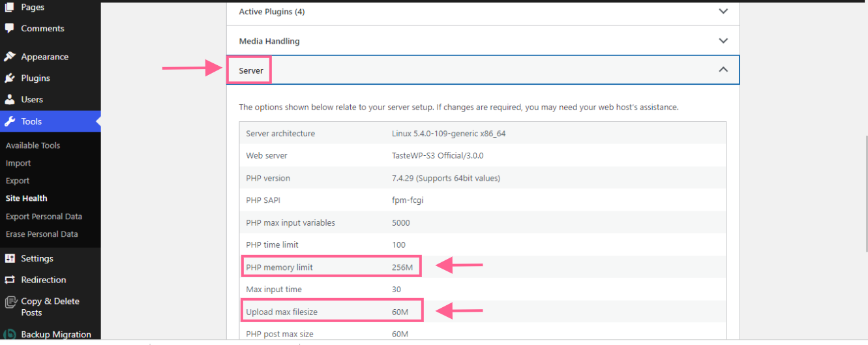The height and width of the screenshot is (345, 868).
Task: Click the Pages icon in sidebar
Action: tap(10, 7)
